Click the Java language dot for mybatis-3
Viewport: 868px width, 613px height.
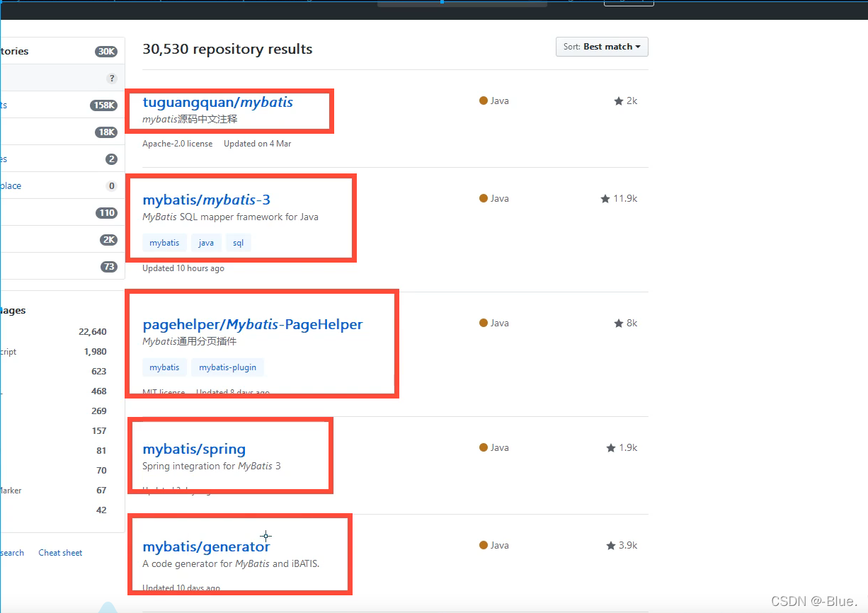point(484,198)
